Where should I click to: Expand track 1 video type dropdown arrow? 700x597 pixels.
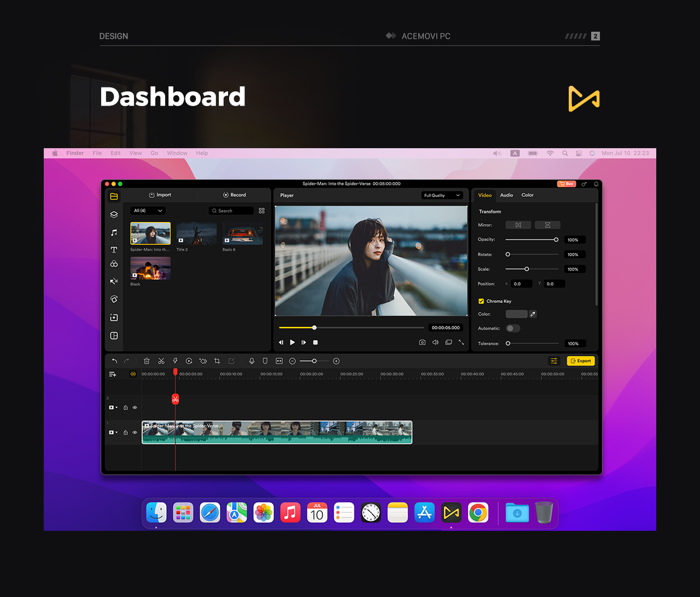pyautogui.click(x=116, y=432)
